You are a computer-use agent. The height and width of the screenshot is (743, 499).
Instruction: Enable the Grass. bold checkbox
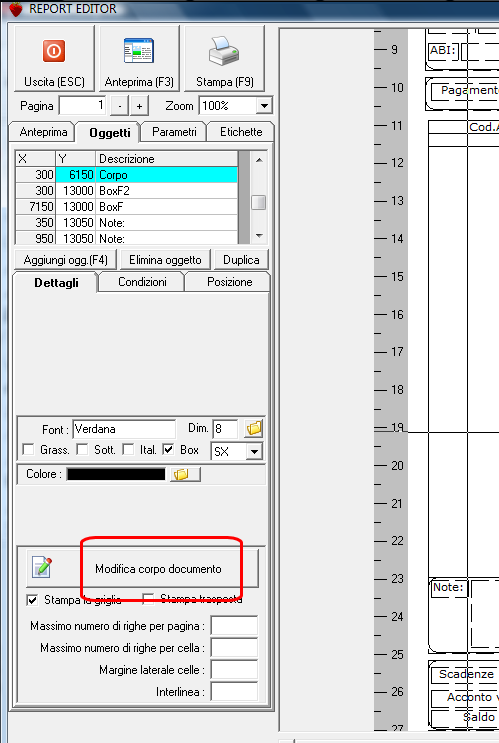28,449
